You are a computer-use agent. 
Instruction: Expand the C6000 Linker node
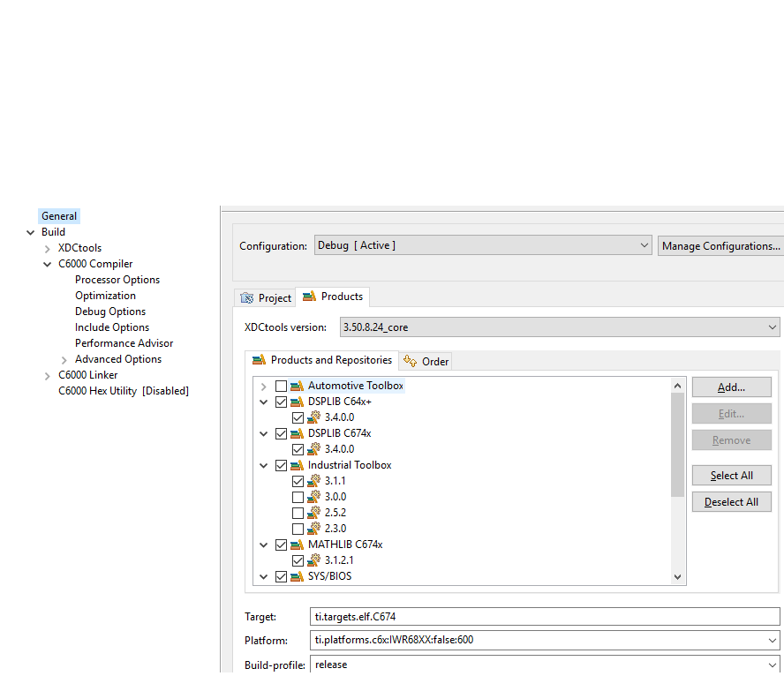click(48, 376)
